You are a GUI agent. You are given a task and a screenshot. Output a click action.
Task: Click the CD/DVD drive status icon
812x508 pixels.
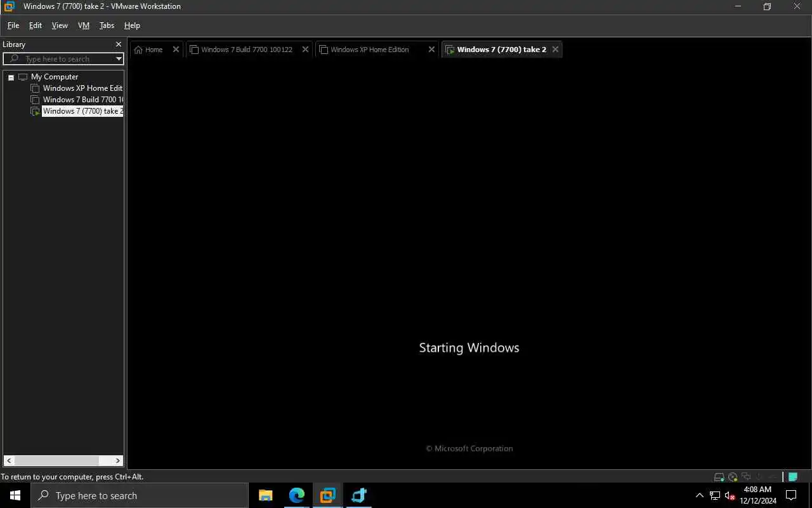(x=733, y=477)
